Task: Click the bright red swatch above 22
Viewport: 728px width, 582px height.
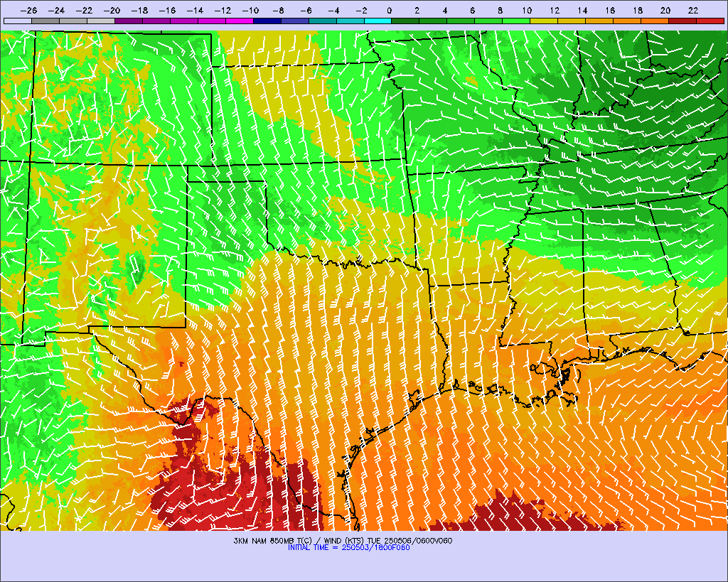Action: (x=710, y=21)
